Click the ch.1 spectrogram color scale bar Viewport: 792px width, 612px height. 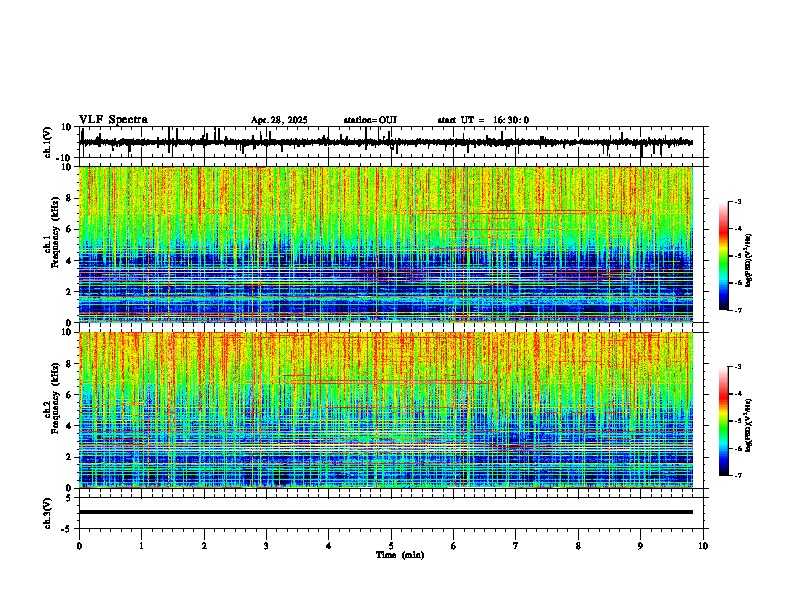point(723,256)
